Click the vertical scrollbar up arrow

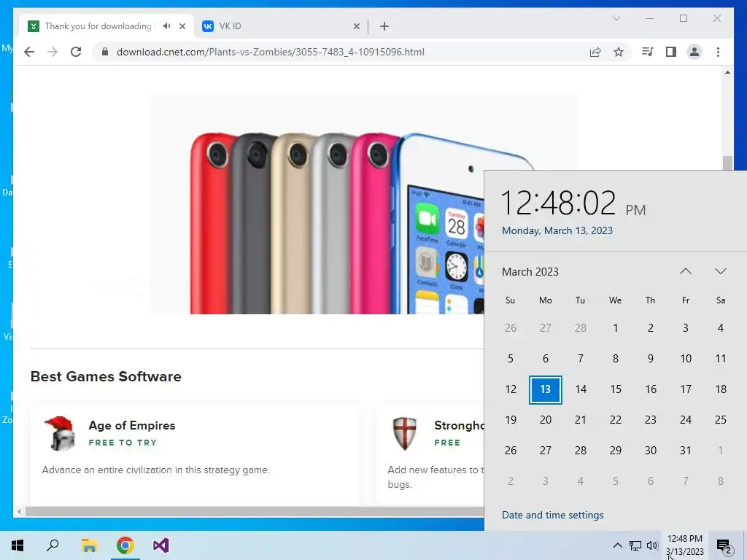727,72
